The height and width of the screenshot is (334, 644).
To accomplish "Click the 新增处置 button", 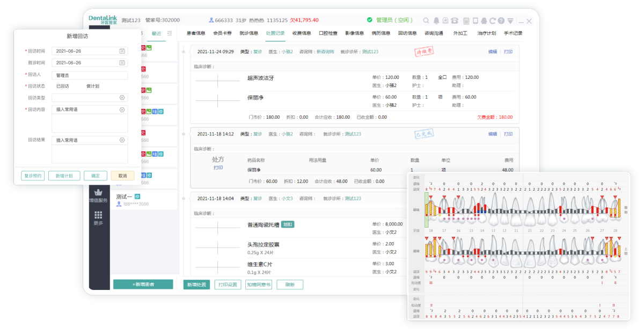I will pyautogui.click(x=196, y=285).
